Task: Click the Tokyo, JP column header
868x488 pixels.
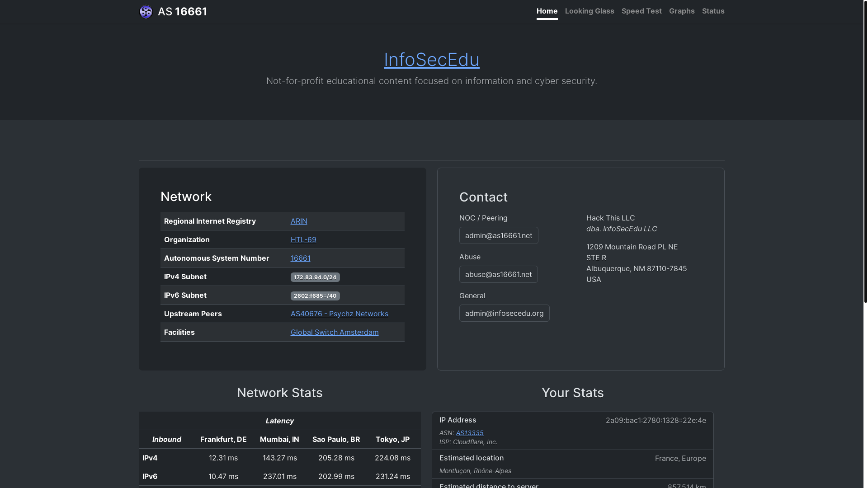Action: pyautogui.click(x=392, y=439)
